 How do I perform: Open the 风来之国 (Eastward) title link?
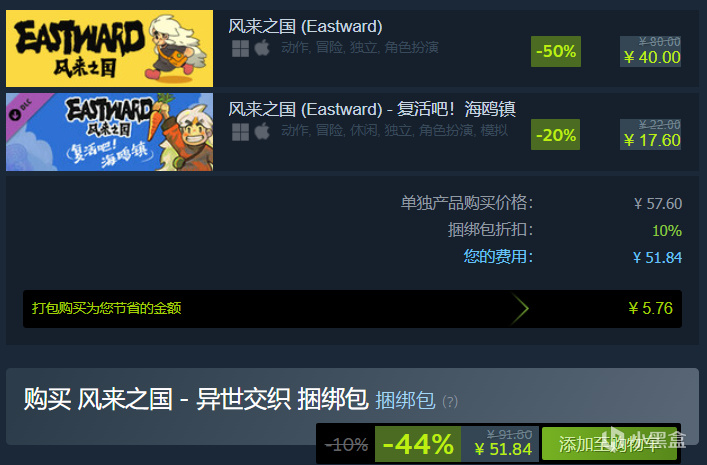tap(305, 26)
